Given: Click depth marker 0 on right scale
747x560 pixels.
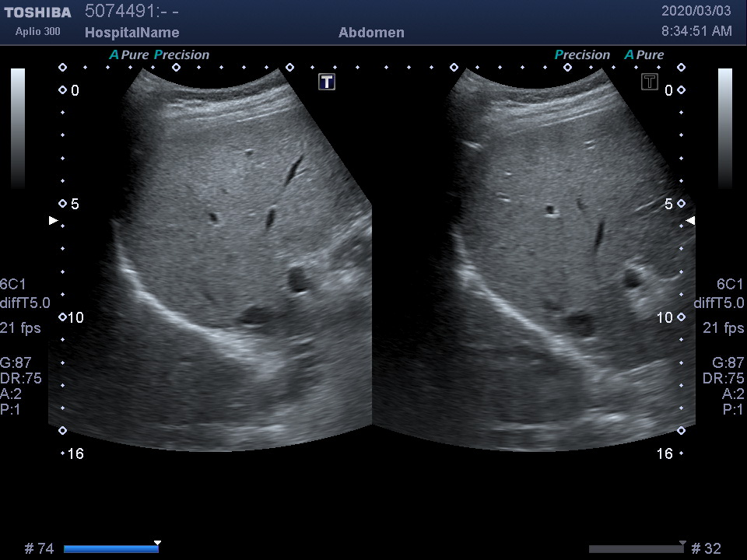Looking at the screenshot, I should coord(668,90).
